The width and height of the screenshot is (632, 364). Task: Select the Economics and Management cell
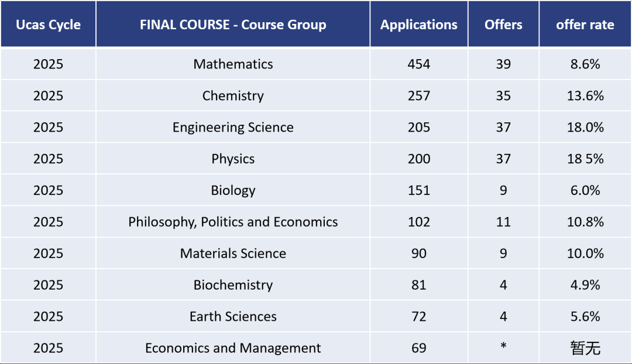click(233, 348)
